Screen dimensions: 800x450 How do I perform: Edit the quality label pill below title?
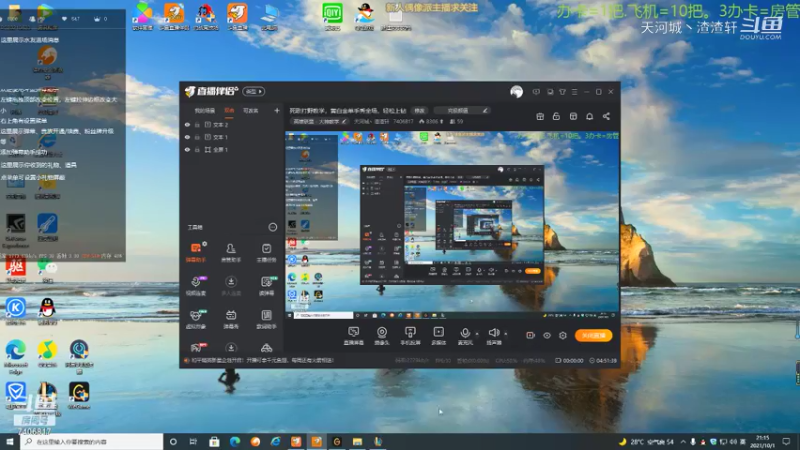320,121
